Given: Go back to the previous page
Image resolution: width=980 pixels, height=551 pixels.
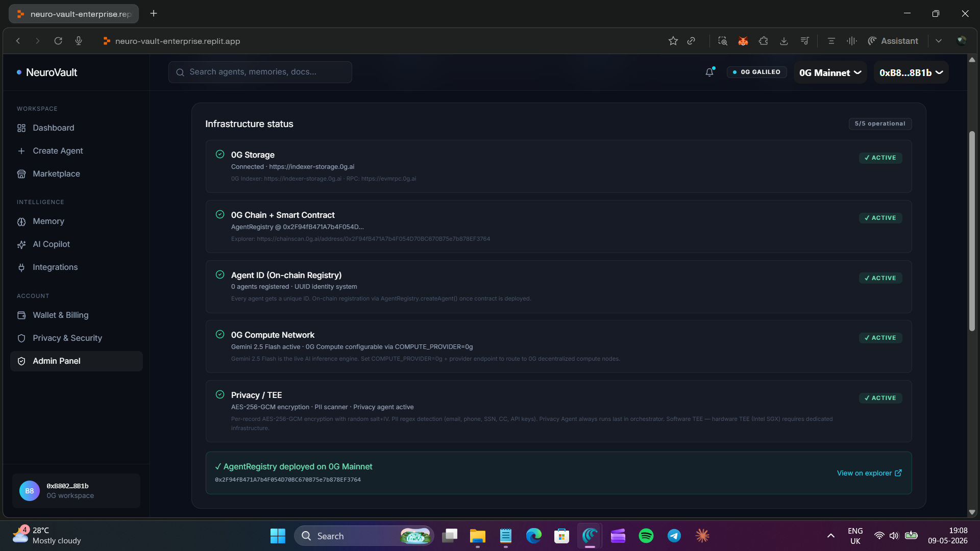Looking at the screenshot, I should coord(18,41).
